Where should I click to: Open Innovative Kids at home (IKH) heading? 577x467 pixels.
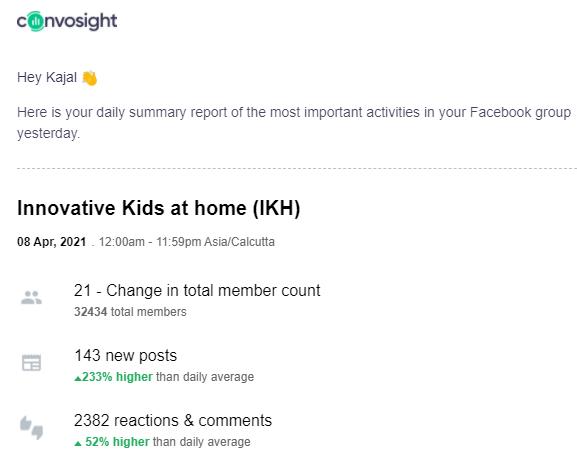point(159,208)
